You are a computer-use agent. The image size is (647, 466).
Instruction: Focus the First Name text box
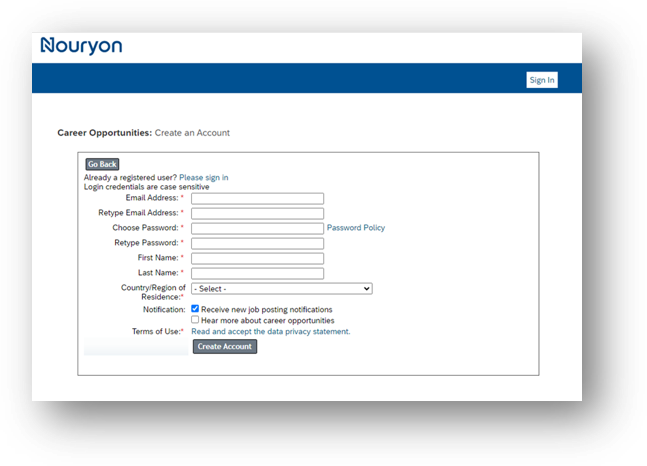(x=257, y=258)
